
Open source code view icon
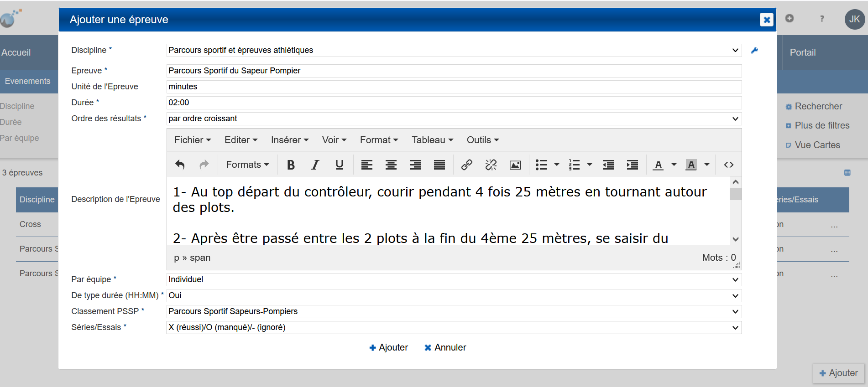pyautogui.click(x=728, y=165)
